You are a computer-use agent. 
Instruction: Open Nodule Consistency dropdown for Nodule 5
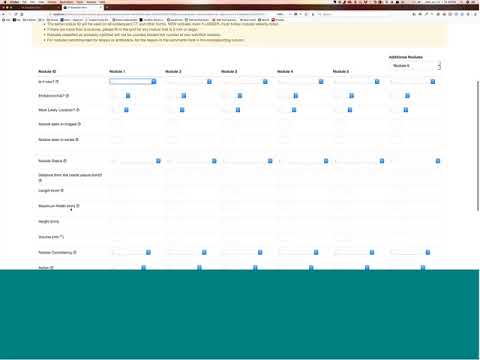(x=355, y=252)
